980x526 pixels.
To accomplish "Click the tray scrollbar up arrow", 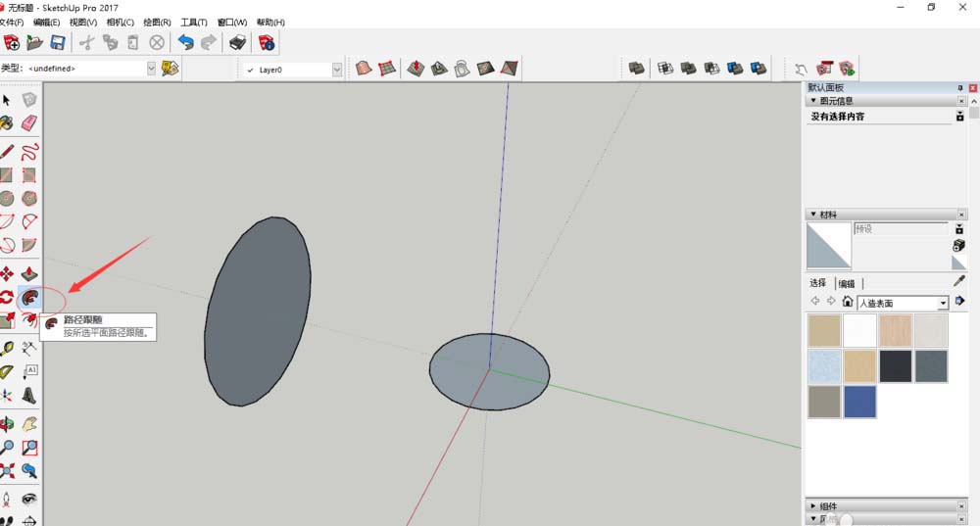I will pos(974,101).
